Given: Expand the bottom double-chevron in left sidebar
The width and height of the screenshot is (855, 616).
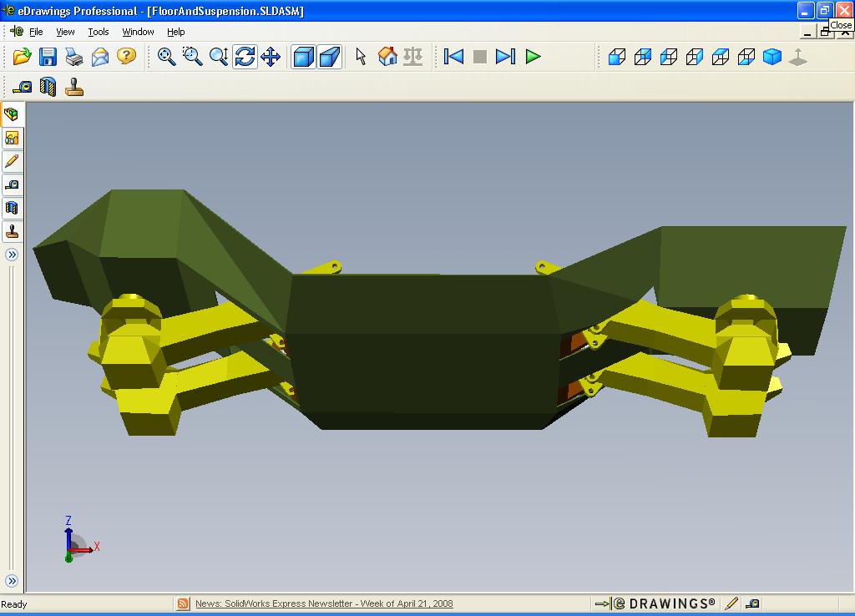Looking at the screenshot, I should pyautogui.click(x=12, y=581).
